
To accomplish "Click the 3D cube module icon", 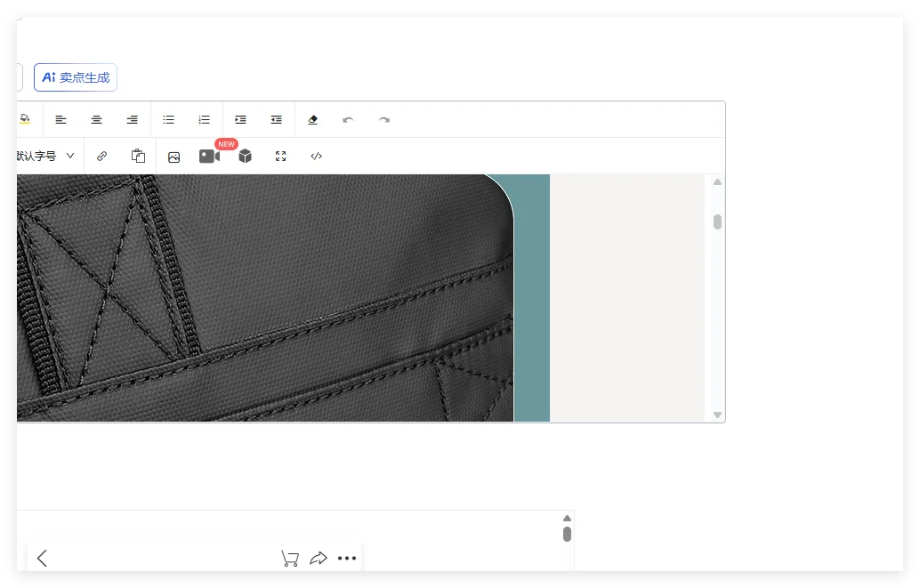I will click(x=246, y=156).
